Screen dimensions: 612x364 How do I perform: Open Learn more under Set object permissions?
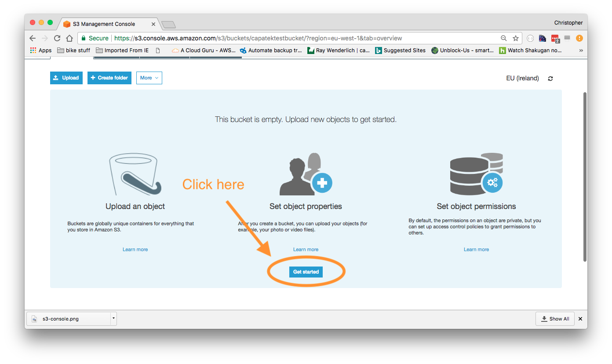pos(476,249)
